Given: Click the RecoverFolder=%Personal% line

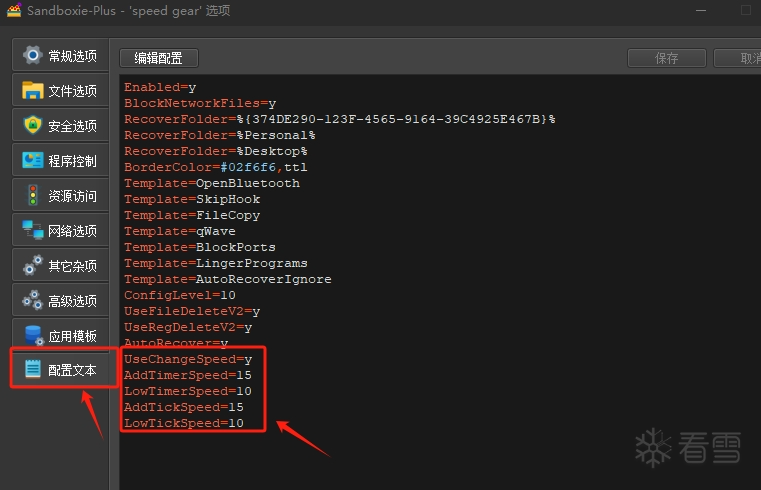Looking at the screenshot, I should [220, 135].
